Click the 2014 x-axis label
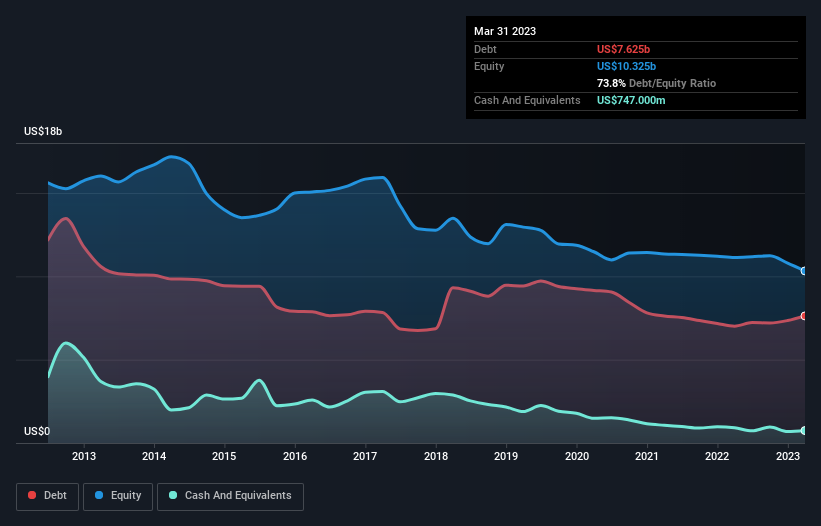 point(154,456)
